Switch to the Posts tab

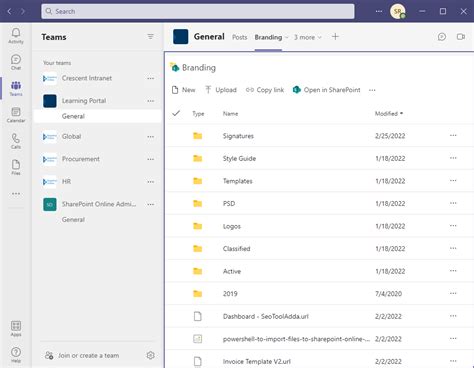coord(240,37)
